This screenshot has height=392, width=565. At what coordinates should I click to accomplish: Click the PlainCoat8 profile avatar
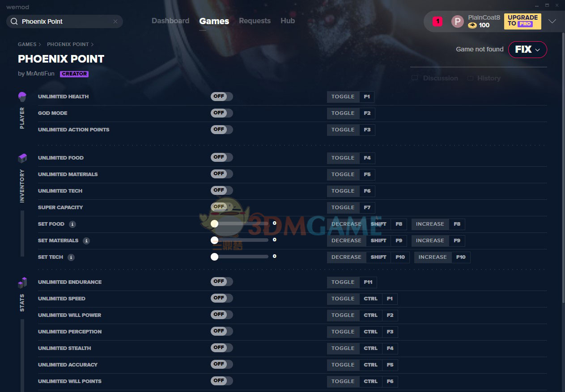pyautogui.click(x=457, y=21)
